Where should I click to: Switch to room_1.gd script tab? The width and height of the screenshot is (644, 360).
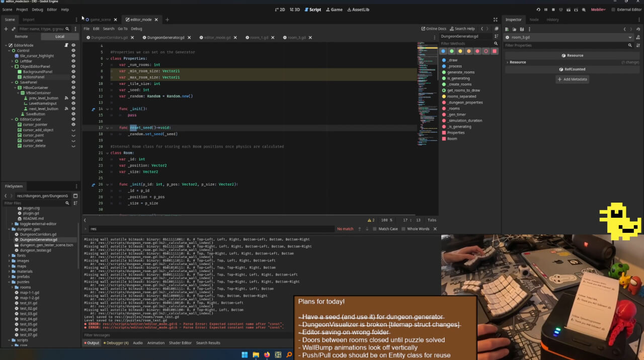(x=260, y=38)
